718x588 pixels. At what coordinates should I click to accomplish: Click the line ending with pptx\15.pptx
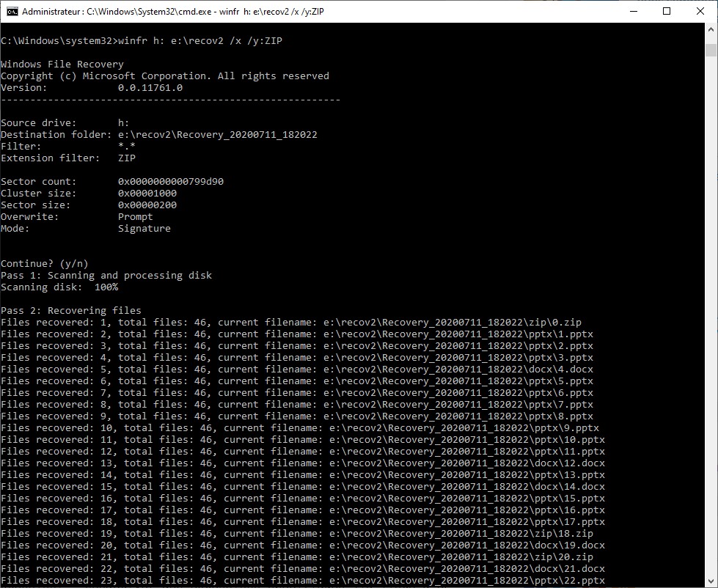303,499
